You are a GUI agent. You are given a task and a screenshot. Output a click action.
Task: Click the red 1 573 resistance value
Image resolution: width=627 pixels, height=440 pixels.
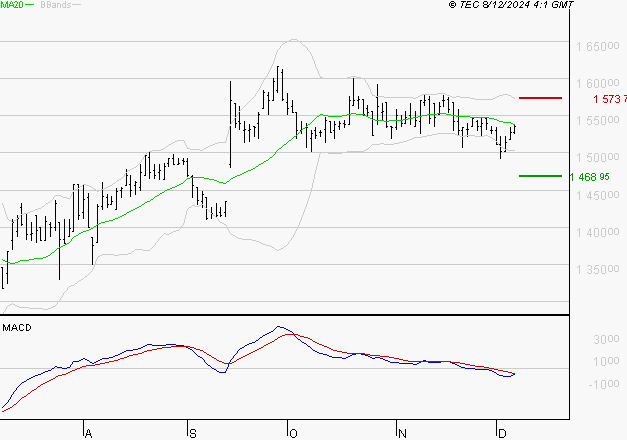pos(610,99)
